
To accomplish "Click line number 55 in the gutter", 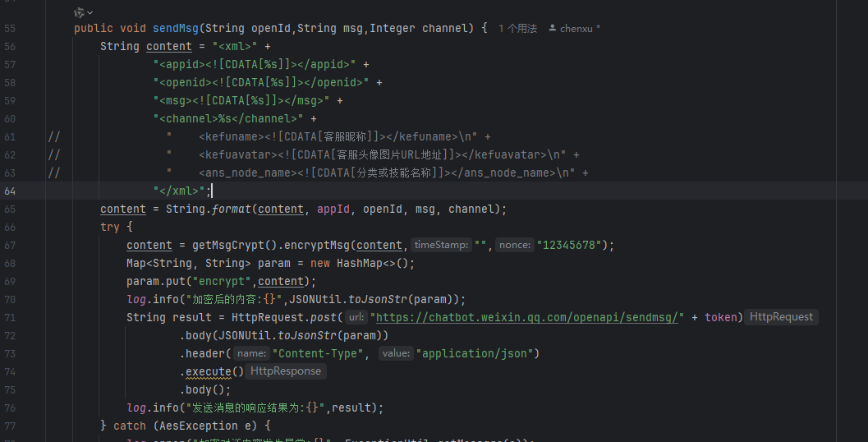I will [x=10, y=28].
